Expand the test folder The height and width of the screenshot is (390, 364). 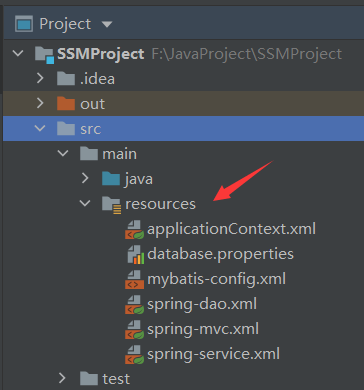[62, 378]
